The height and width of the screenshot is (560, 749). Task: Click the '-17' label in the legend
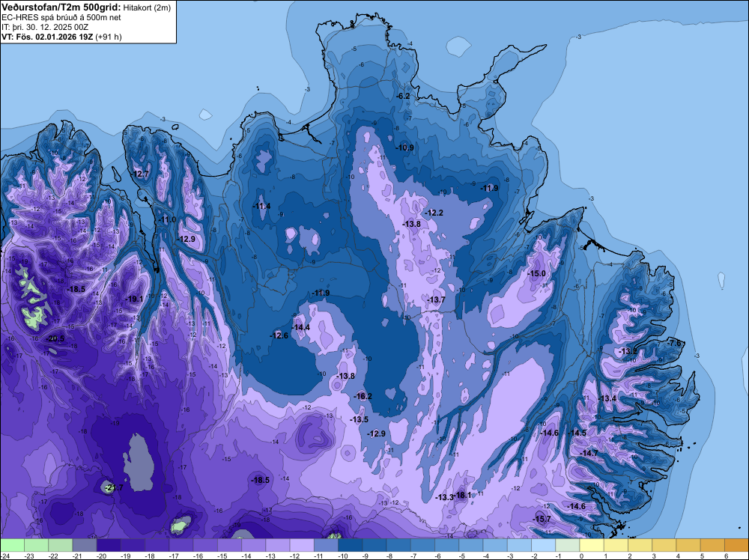[175, 556]
